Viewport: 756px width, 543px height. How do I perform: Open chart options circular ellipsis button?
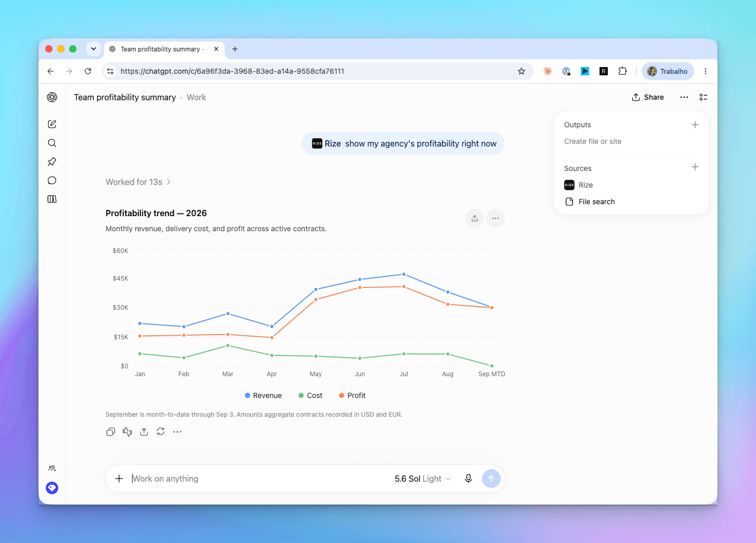(x=496, y=218)
